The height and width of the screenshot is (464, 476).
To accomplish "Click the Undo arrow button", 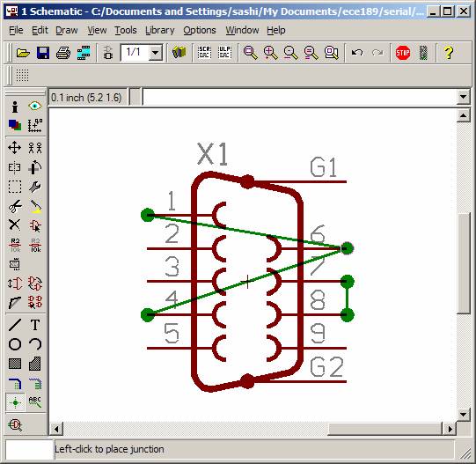I will 357,53.
